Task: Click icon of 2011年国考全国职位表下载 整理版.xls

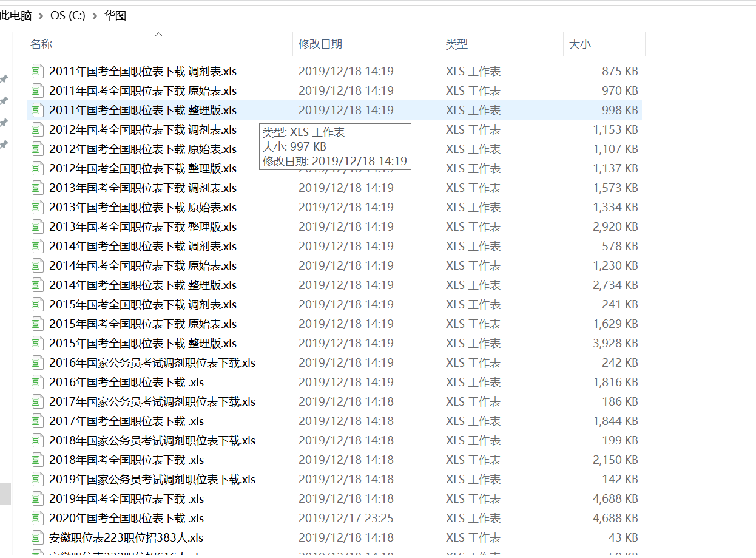Action: pyautogui.click(x=38, y=110)
